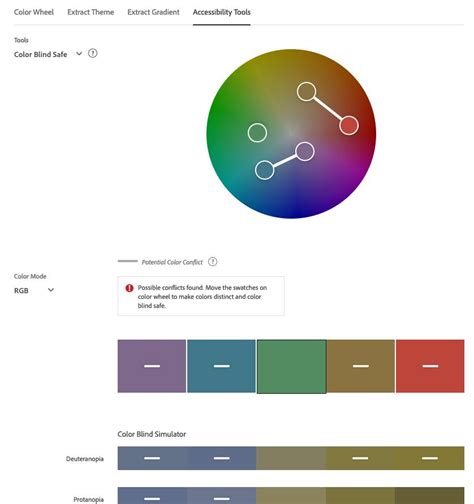This screenshot has width=474, height=504.
Task: Expand the RGB color mode dropdown
Action: point(34,290)
